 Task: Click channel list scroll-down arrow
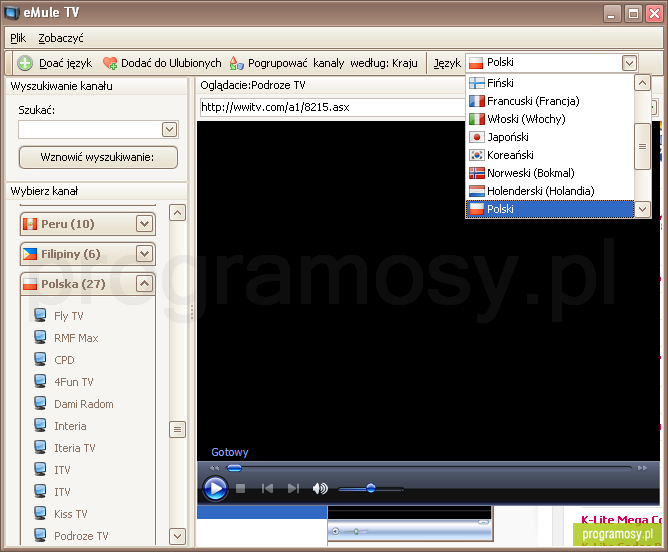coord(178,536)
